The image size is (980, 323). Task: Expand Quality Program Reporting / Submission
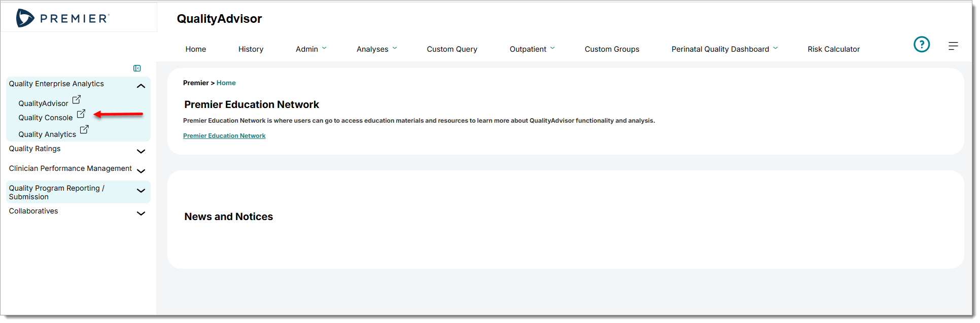pos(141,191)
